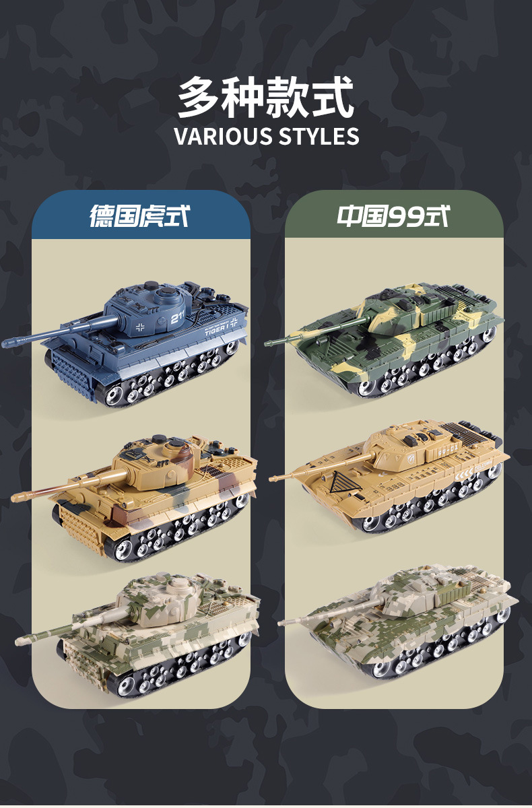
Task: Click the 多种款式 main heading
Action: click(x=266, y=98)
